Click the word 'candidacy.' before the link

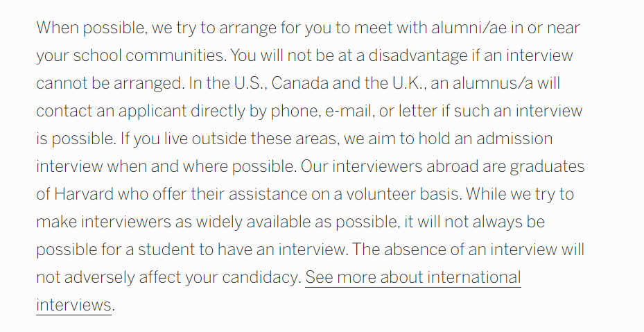pyautogui.click(x=262, y=278)
